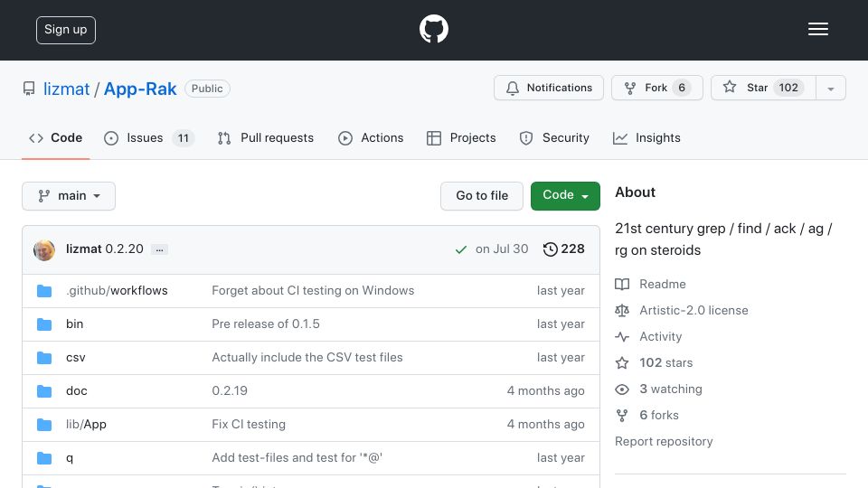
Task: Open the commit history clock icon
Action: click(x=551, y=249)
